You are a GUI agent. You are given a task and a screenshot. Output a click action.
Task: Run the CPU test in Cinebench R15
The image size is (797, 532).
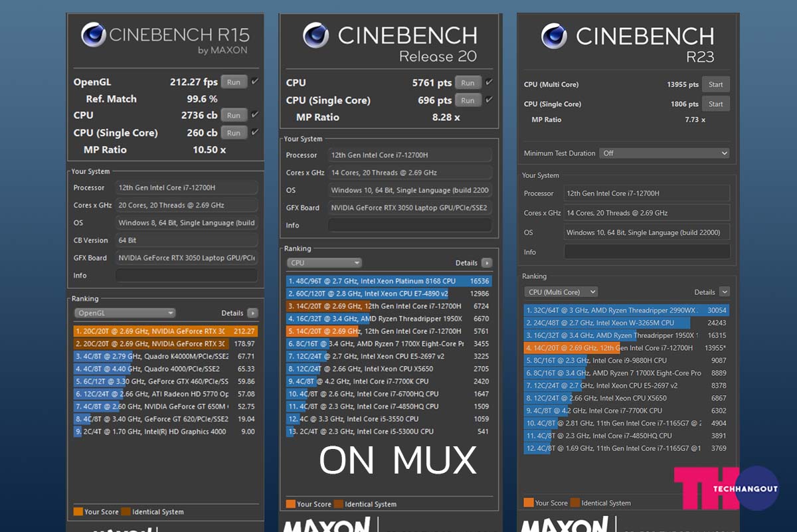[234, 115]
